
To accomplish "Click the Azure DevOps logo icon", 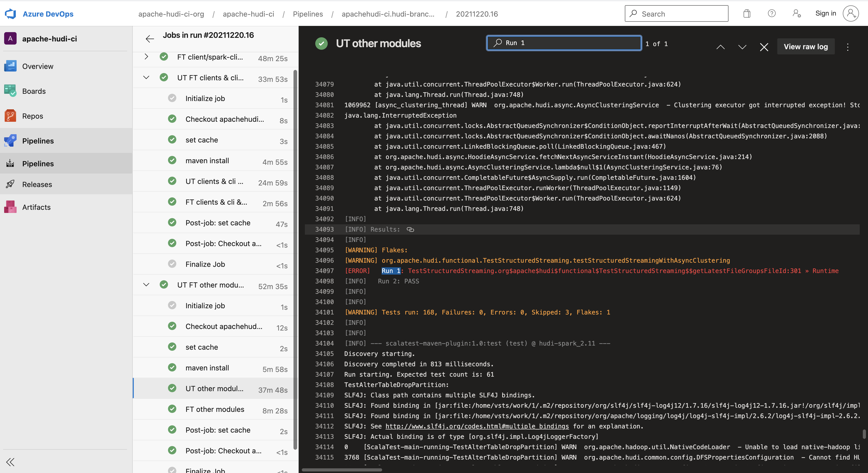I will [10, 14].
